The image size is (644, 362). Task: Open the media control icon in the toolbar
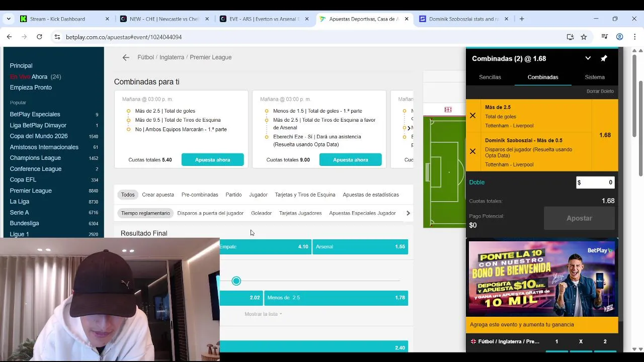pos(605,37)
